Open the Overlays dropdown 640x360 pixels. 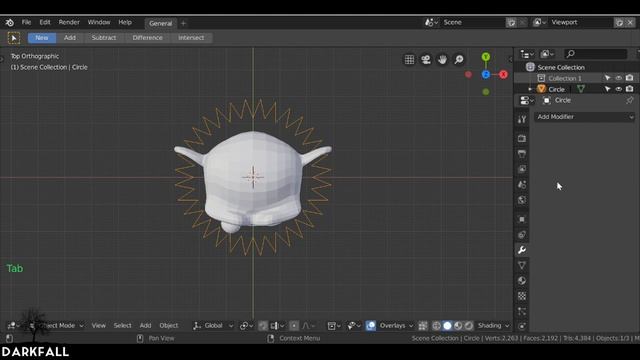click(396, 326)
